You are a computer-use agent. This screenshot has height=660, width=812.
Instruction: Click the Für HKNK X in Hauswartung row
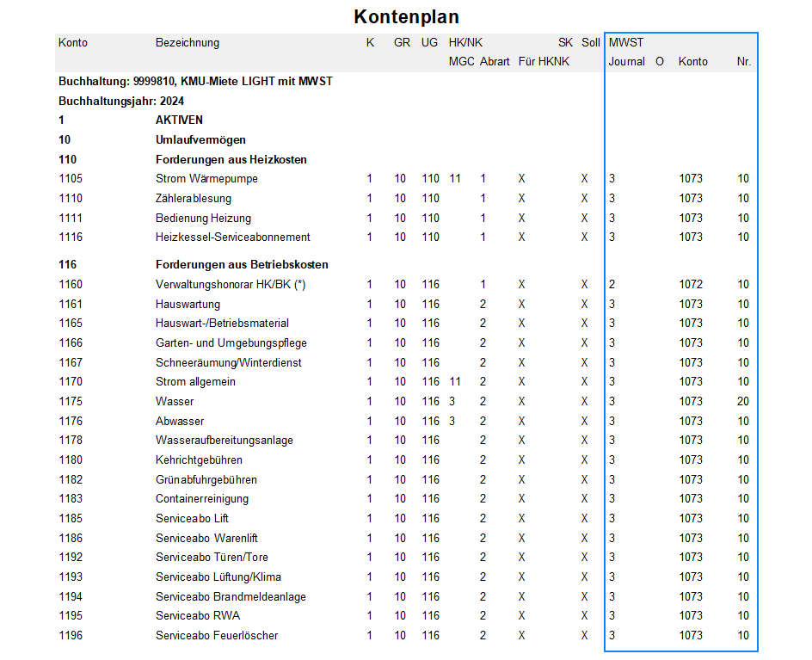pyautogui.click(x=521, y=304)
